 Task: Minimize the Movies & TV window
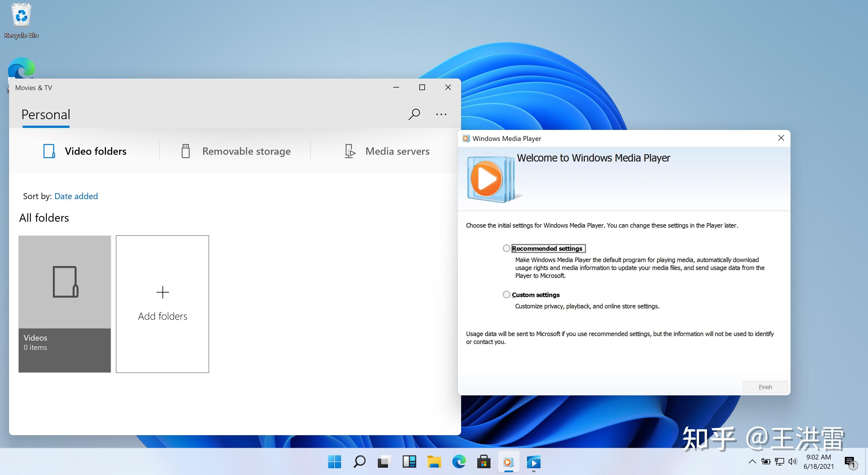(396, 87)
